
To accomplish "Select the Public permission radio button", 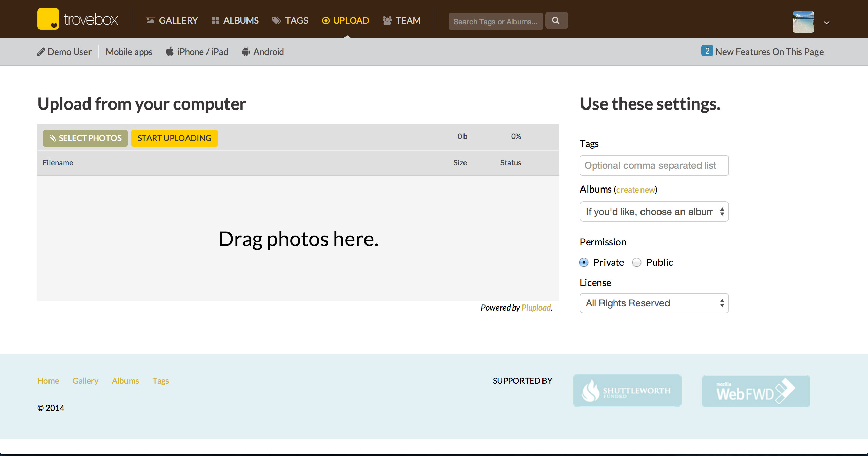I will pyautogui.click(x=637, y=262).
